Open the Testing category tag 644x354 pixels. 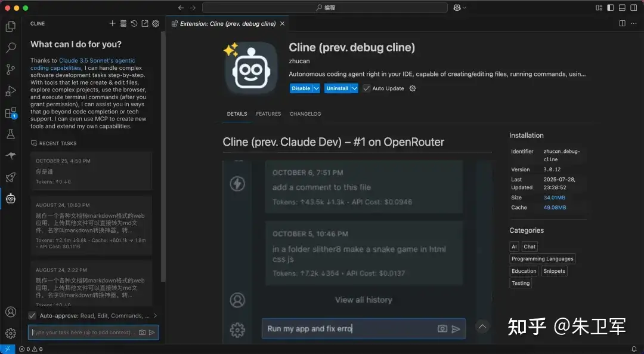(521, 283)
